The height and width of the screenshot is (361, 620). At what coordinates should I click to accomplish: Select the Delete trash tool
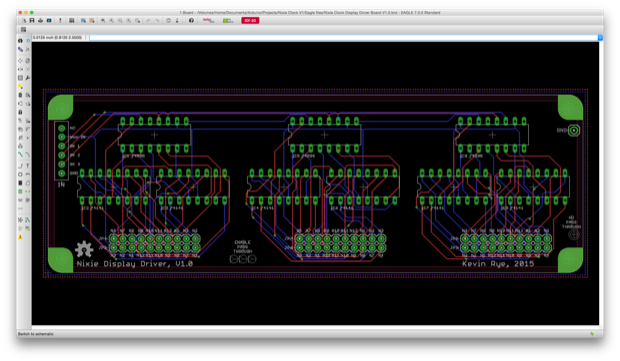pyautogui.click(x=20, y=95)
